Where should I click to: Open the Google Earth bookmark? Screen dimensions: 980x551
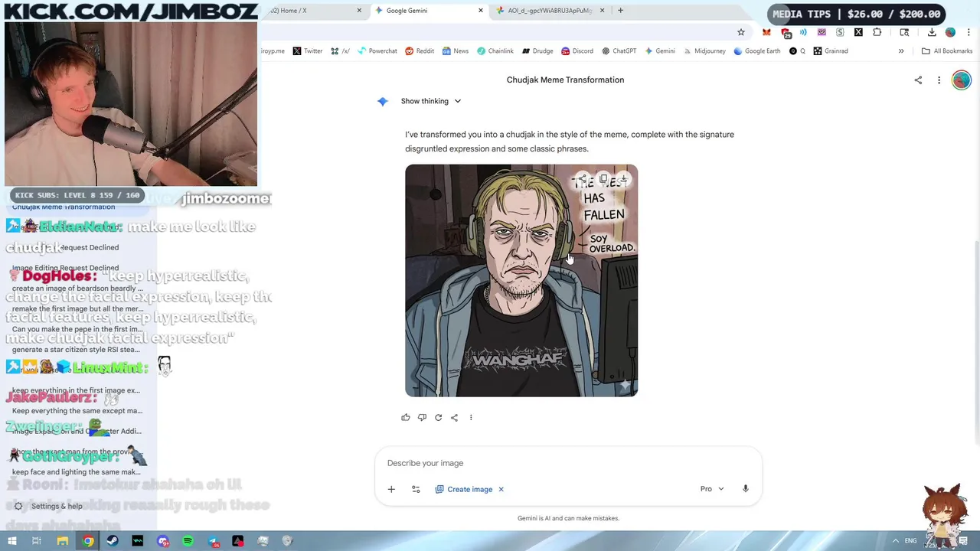pyautogui.click(x=756, y=51)
